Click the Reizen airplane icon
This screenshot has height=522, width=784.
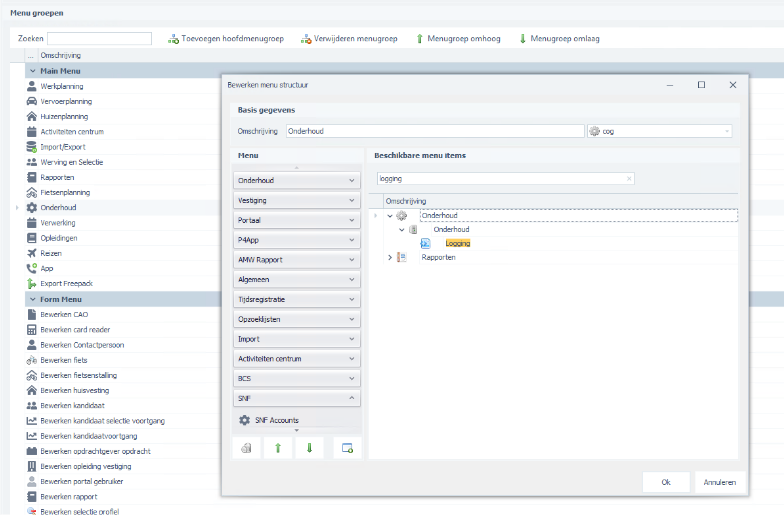pos(32,253)
